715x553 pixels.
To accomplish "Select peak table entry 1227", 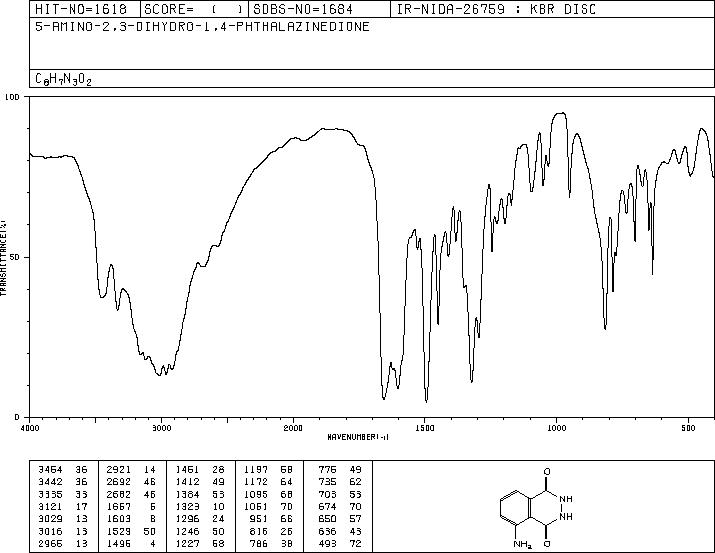I will point(187,544).
